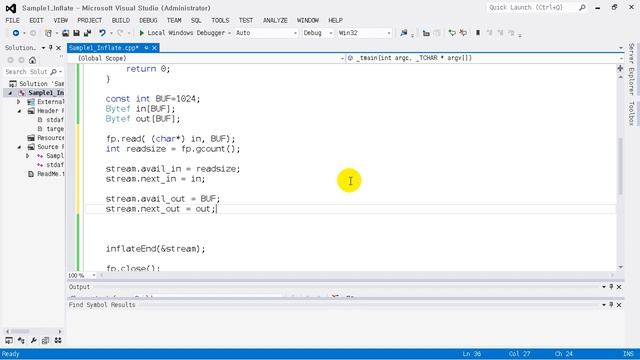This screenshot has width=640, height=360.
Task: Open the ANALYZE menu
Action: [275, 20]
